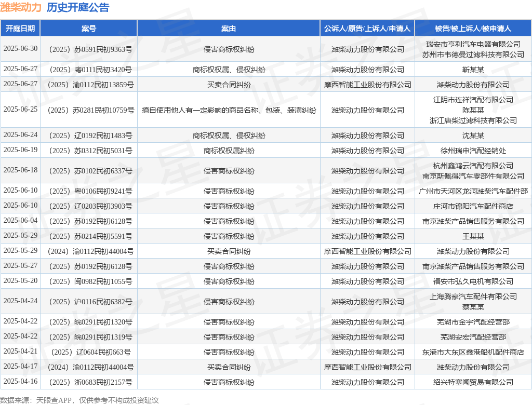Click defendant 靳某某
532x405 pixels.
pos(473,70)
